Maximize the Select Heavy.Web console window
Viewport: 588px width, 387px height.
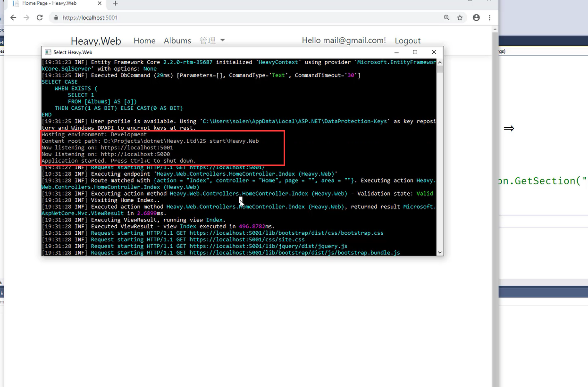click(x=415, y=52)
